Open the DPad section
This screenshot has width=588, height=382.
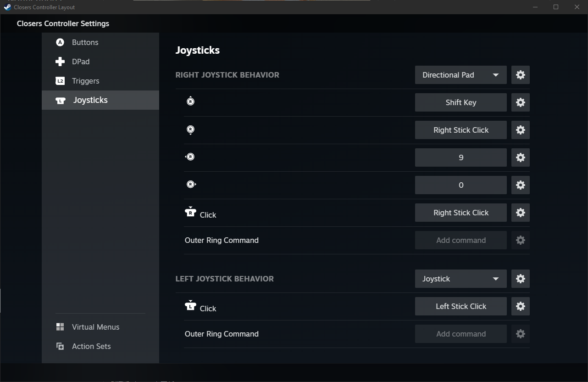coord(80,62)
